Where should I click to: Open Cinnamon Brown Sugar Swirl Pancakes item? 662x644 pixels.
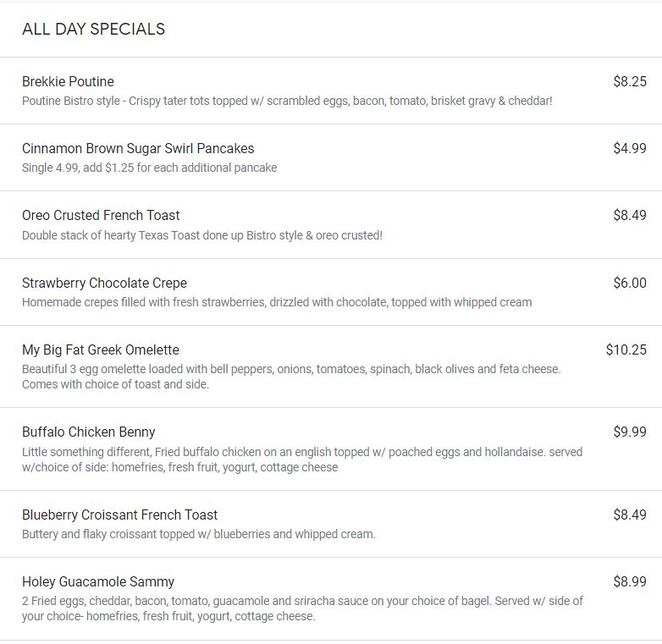click(138, 148)
